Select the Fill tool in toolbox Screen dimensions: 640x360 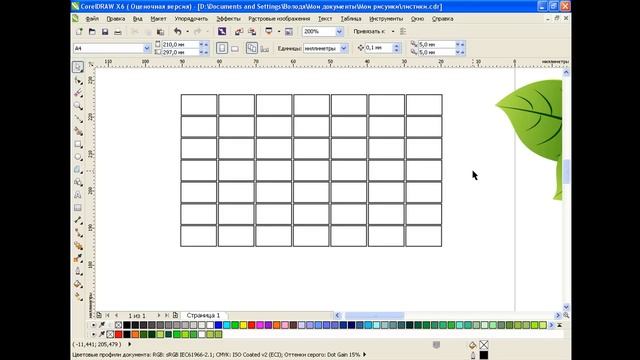coord(78,284)
